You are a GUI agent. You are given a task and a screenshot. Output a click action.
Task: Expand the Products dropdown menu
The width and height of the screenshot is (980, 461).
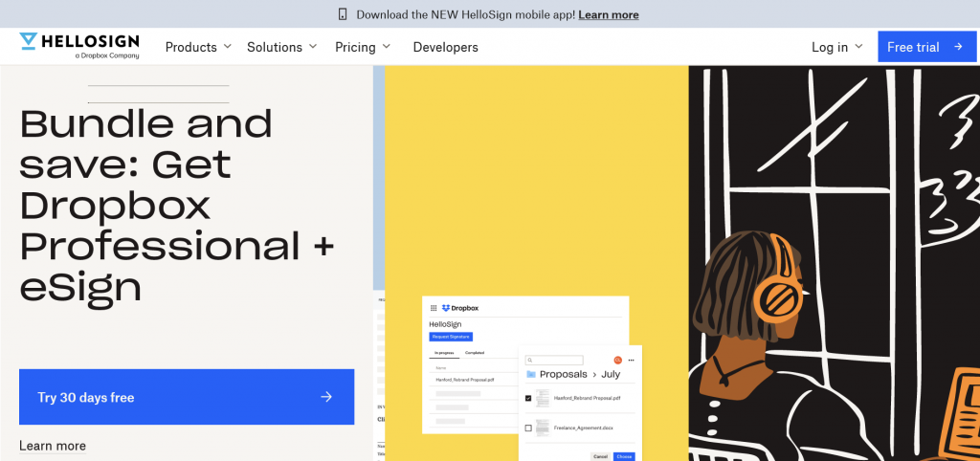(x=198, y=47)
